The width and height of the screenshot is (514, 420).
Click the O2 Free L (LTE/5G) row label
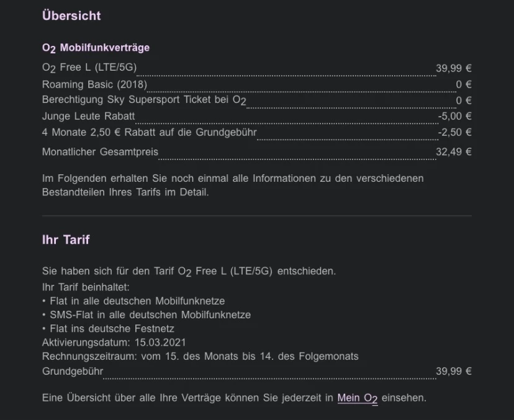pyautogui.click(x=89, y=68)
